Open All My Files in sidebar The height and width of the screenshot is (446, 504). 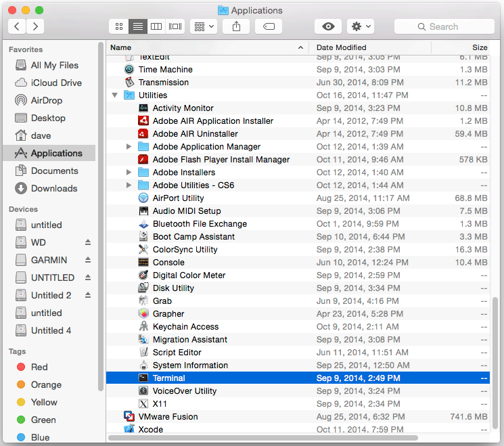click(x=49, y=65)
